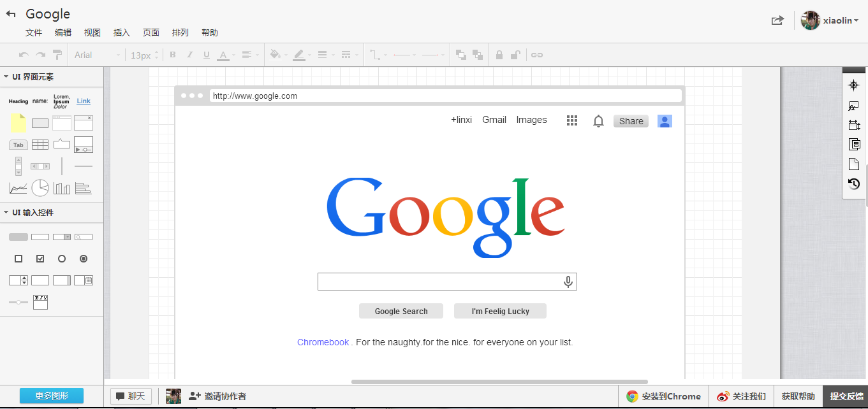
Task: Go back using the arrow beside the Google title
Action: tap(11, 14)
